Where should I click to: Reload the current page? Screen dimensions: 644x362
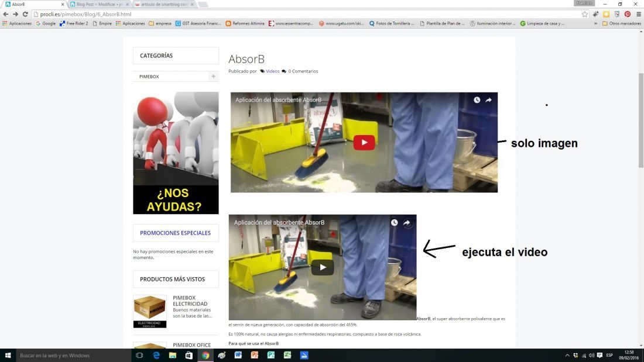25,15
